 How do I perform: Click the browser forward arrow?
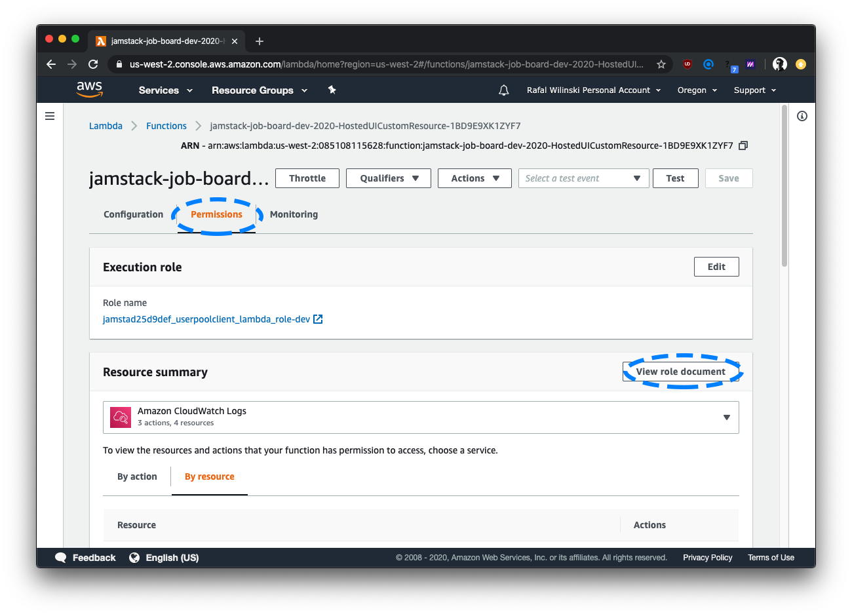[x=72, y=64]
